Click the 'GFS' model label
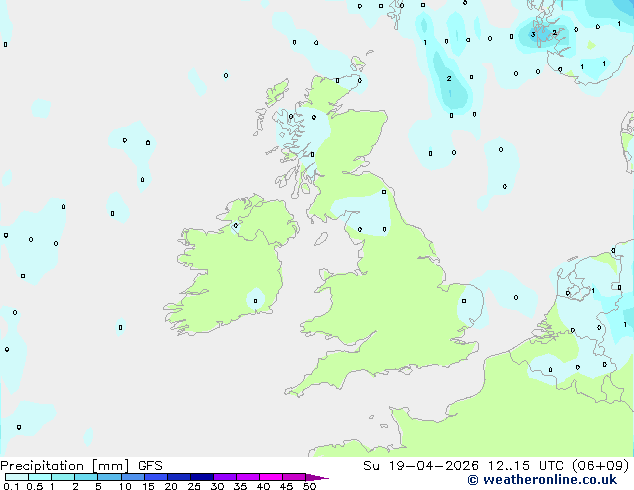 pos(150,466)
